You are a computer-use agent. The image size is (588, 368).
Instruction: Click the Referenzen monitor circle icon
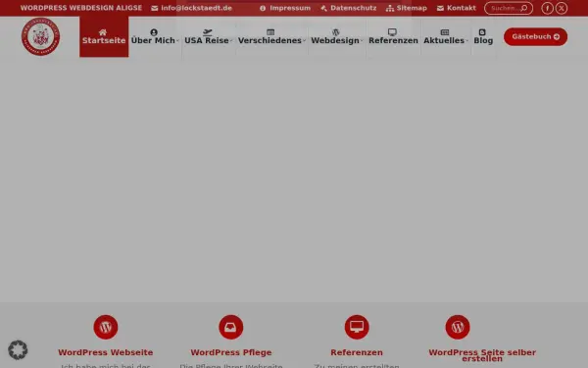pyautogui.click(x=357, y=327)
